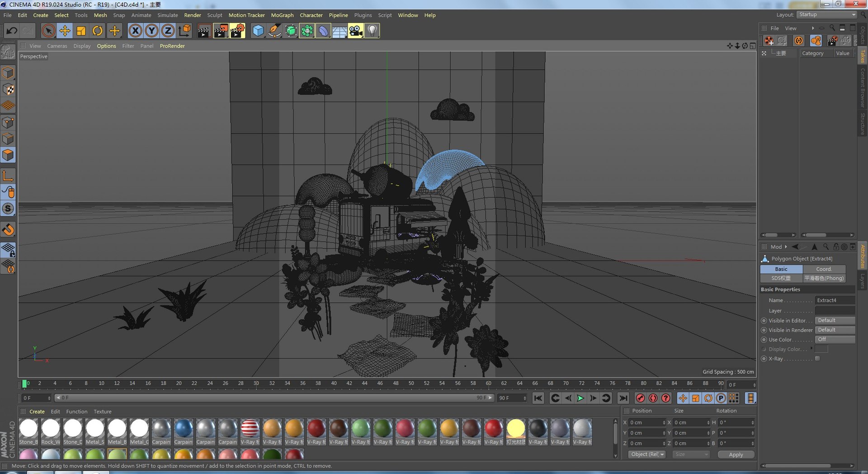
Task: Add a Camera object
Action: coord(356,31)
